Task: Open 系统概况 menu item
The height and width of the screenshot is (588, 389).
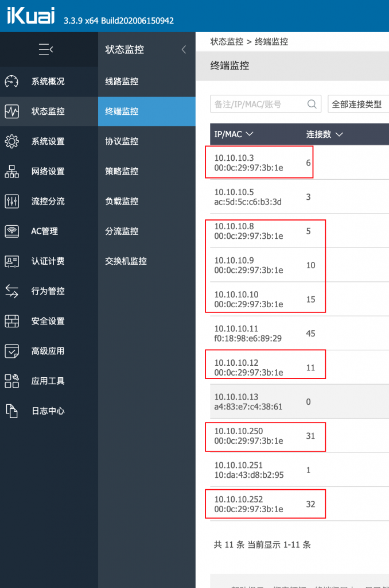Action: coord(49,82)
